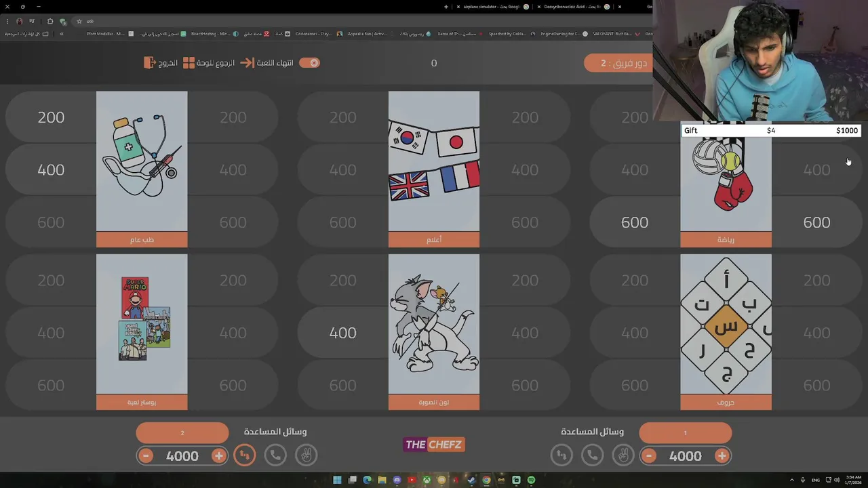This screenshot has width=868, height=488.
Task: Open the browser extensions puzzle icon
Action: (50, 21)
